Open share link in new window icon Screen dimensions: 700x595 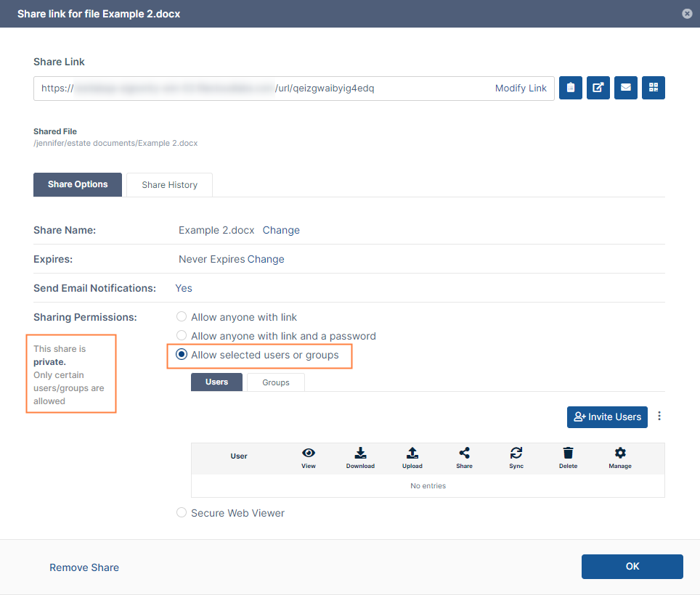[598, 88]
